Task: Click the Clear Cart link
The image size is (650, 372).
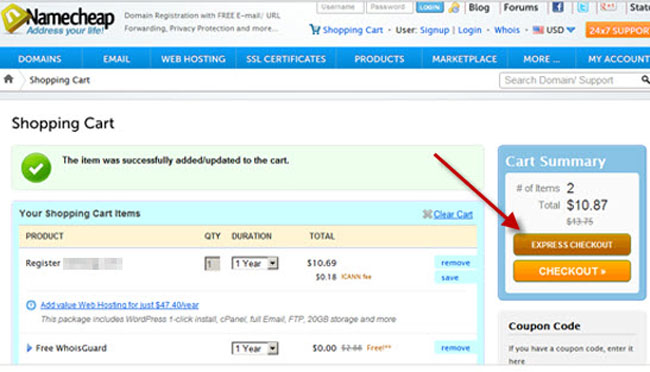Action: point(453,214)
